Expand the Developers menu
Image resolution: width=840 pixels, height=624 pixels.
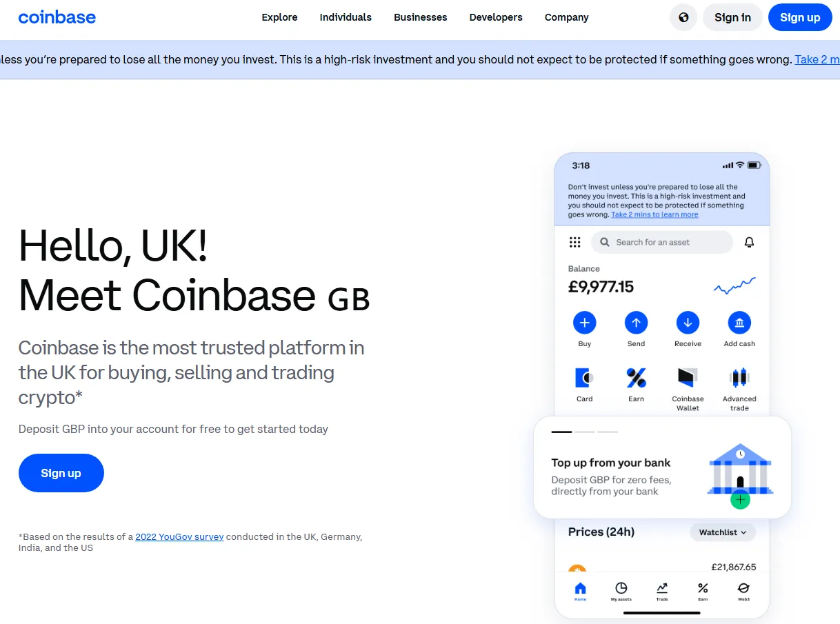pyautogui.click(x=496, y=18)
